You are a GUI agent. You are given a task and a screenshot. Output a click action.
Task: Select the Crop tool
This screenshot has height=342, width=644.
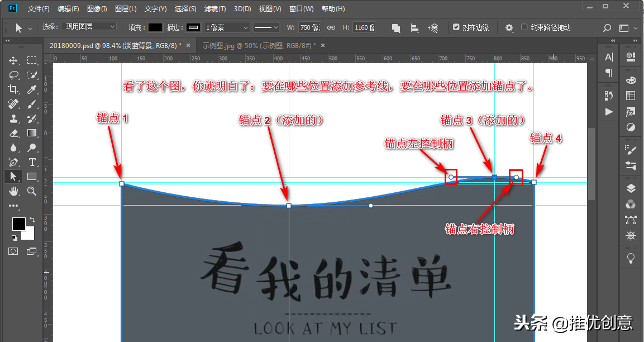point(13,89)
